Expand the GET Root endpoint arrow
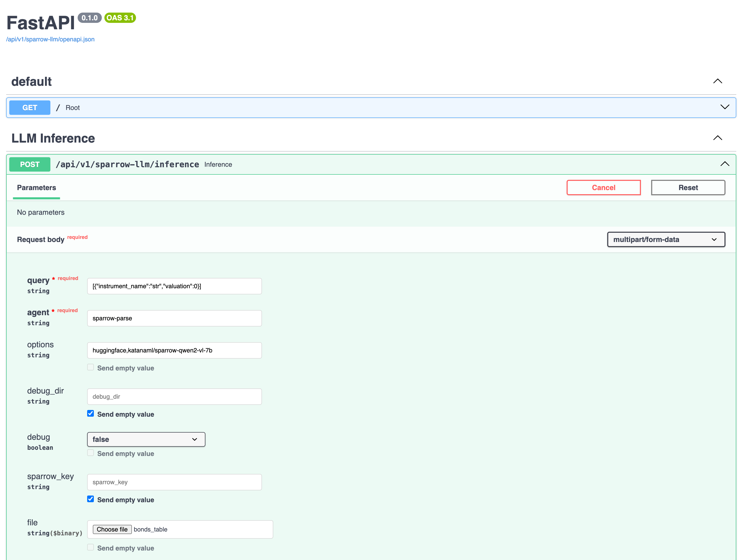 pyautogui.click(x=724, y=107)
